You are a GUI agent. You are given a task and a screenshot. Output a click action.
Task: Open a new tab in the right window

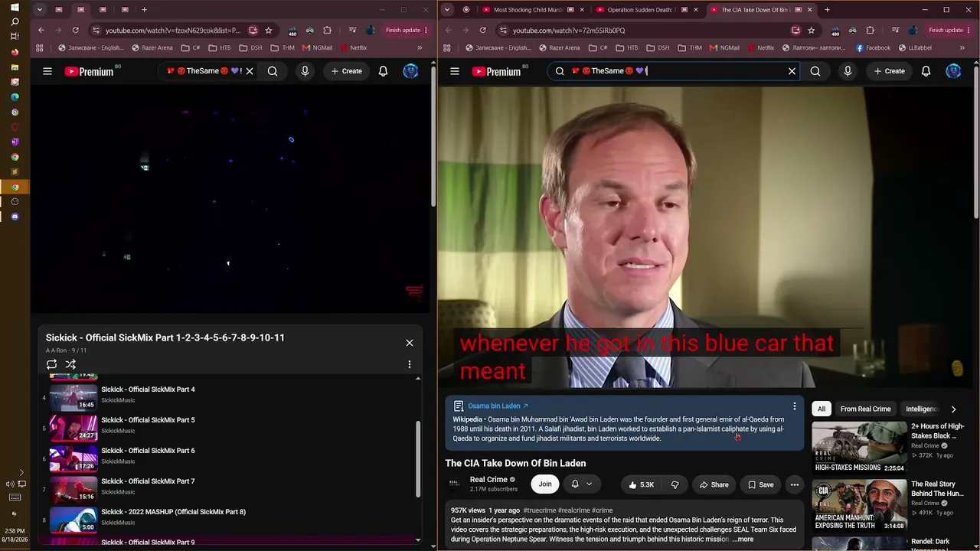[x=827, y=10]
